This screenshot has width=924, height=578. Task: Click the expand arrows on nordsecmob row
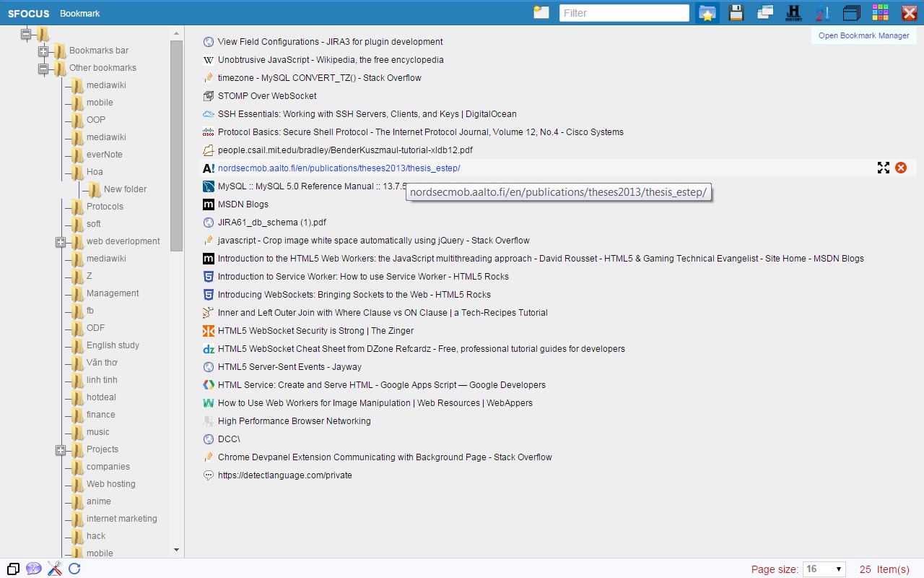point(884,168)
